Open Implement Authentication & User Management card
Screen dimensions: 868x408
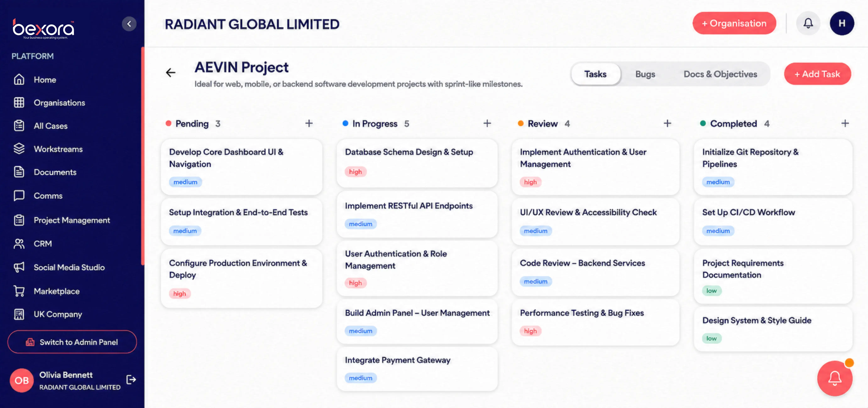click(595, 167)
